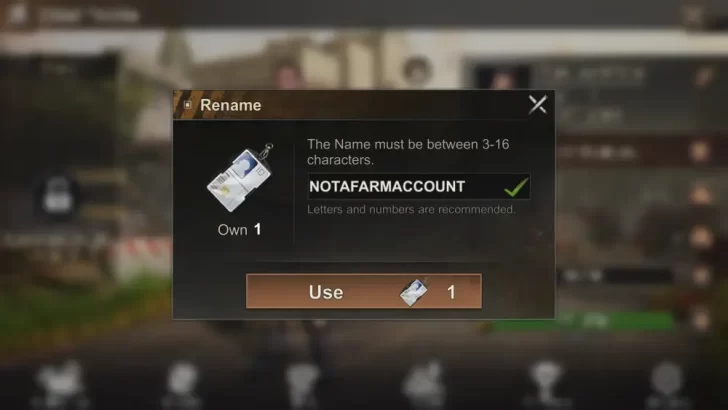Click the small ID card icon on Use button

tap(414, 292)
